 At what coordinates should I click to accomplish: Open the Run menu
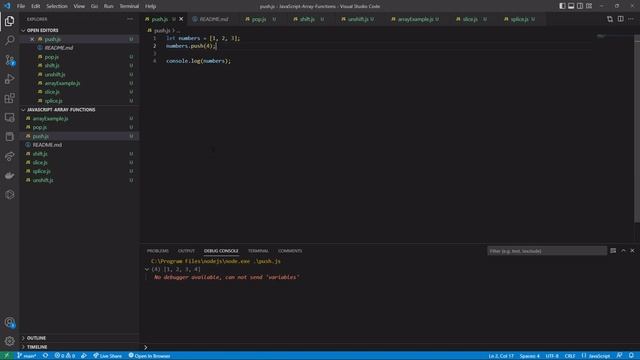click(109, 6)
